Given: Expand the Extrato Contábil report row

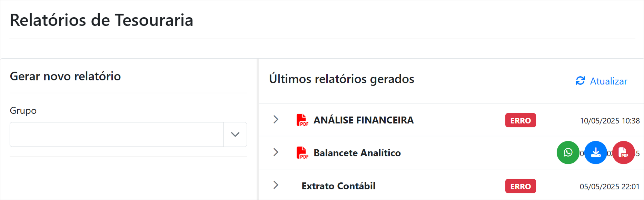Looking at the screenshot, I should tap(276, 185).
